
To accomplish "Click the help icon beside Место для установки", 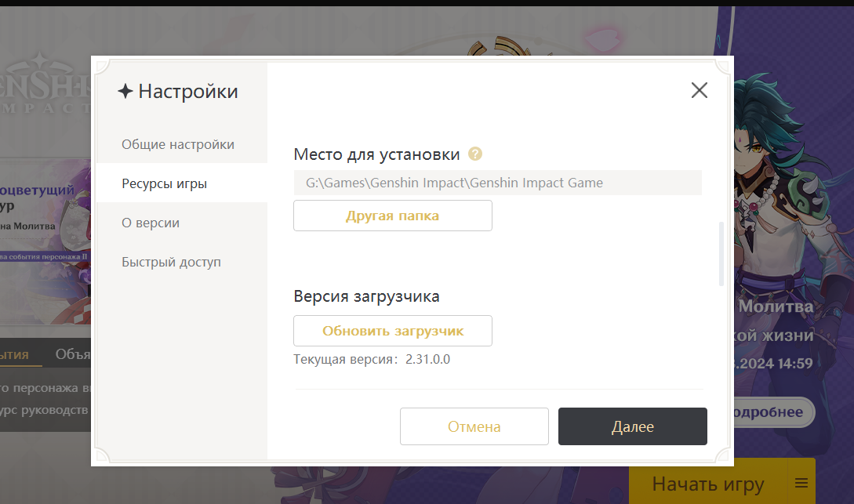I will coord(474,154).
